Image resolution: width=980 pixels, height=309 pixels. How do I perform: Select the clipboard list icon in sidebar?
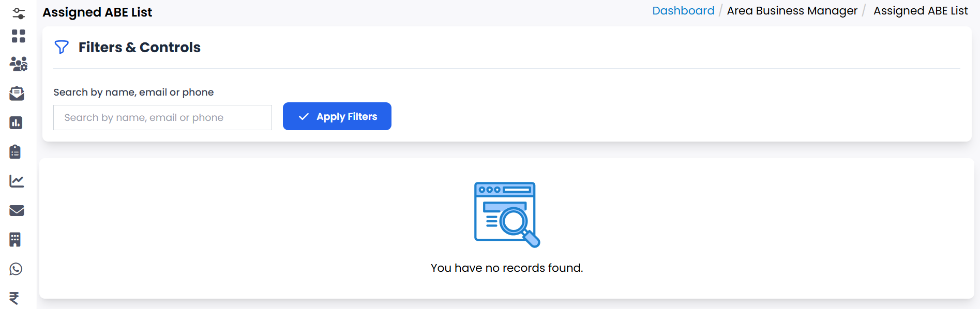coord(16,152)
